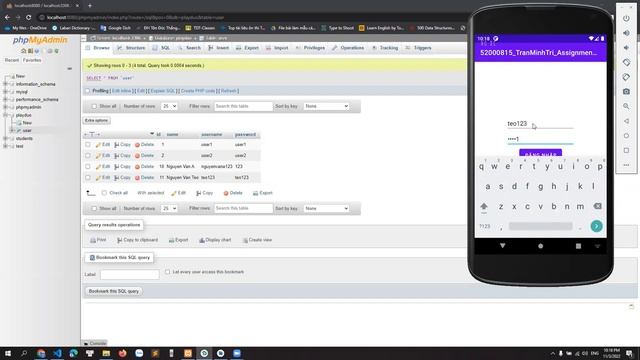This screenshot has height=360, width=640.
Task: Open the Insert tab
Action: point(218,48)
